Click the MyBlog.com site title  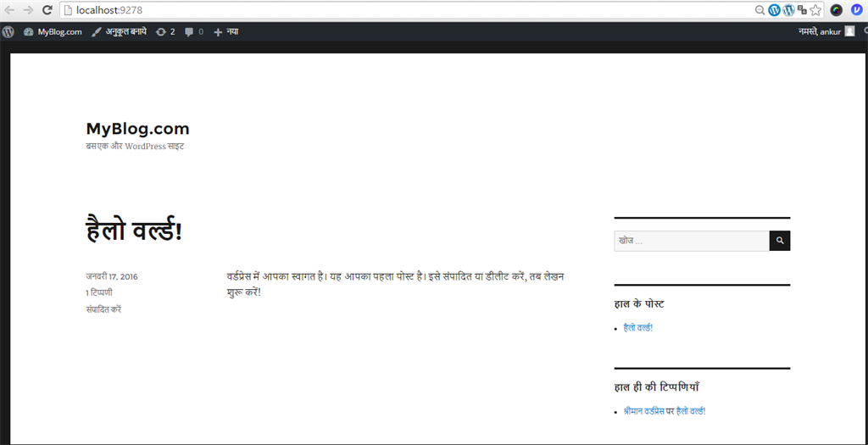(138, 129)
